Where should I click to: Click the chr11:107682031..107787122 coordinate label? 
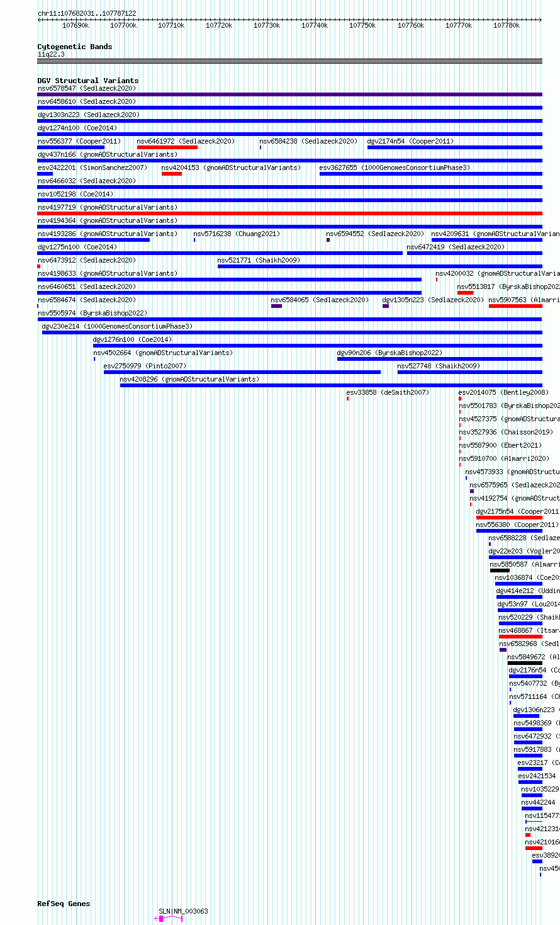[x=87, y=13]
